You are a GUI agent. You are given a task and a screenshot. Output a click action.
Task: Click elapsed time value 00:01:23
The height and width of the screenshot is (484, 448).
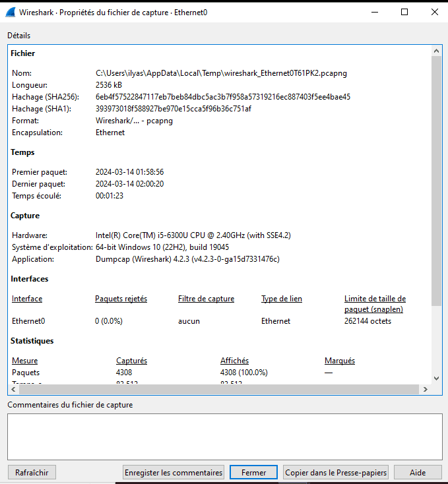[x=110, y=196]
